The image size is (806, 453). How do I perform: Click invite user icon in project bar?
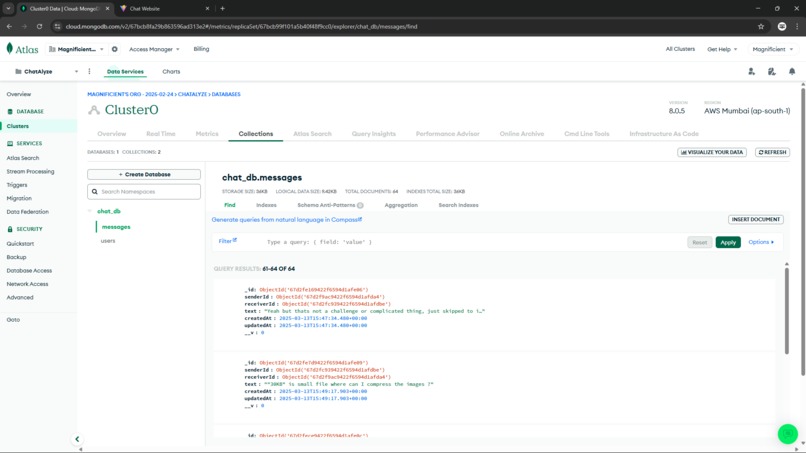[752, 71]
